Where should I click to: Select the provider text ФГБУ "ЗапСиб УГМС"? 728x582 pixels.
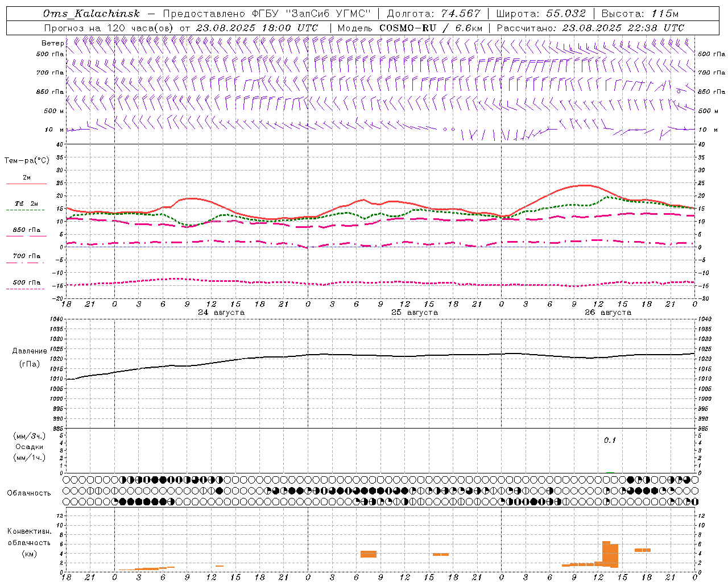click(311, 14)
